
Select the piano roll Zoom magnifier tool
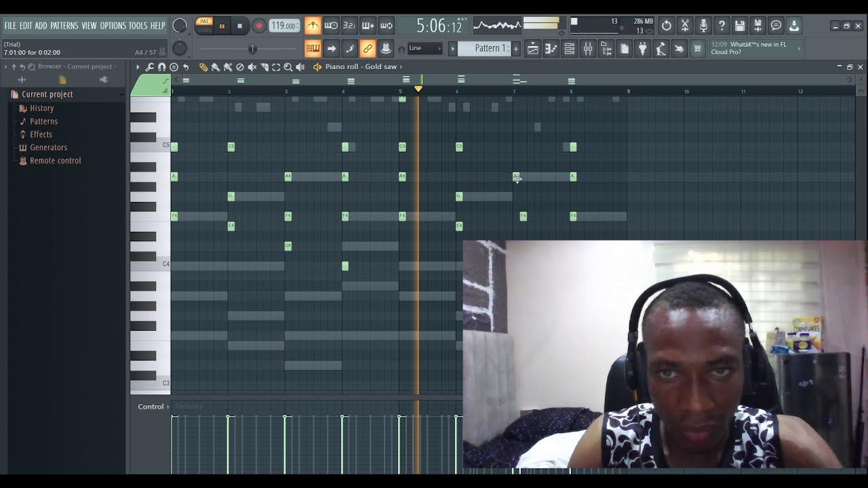click(288, 67)
